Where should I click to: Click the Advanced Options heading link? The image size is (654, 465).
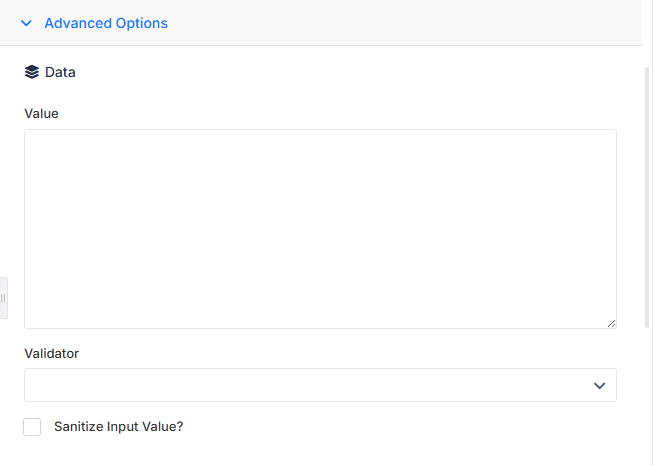(106, 23)
